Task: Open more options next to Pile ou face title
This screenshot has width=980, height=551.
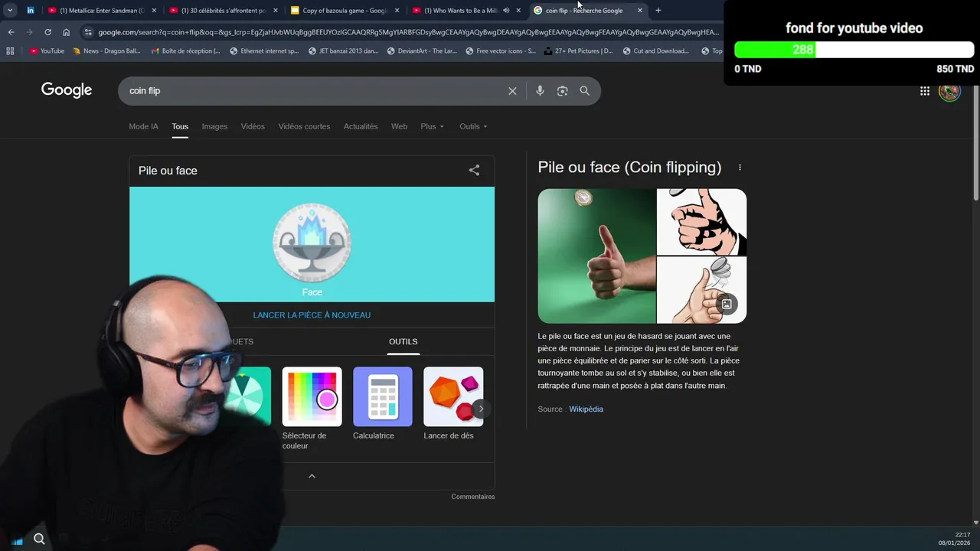Action: point(740,168)
